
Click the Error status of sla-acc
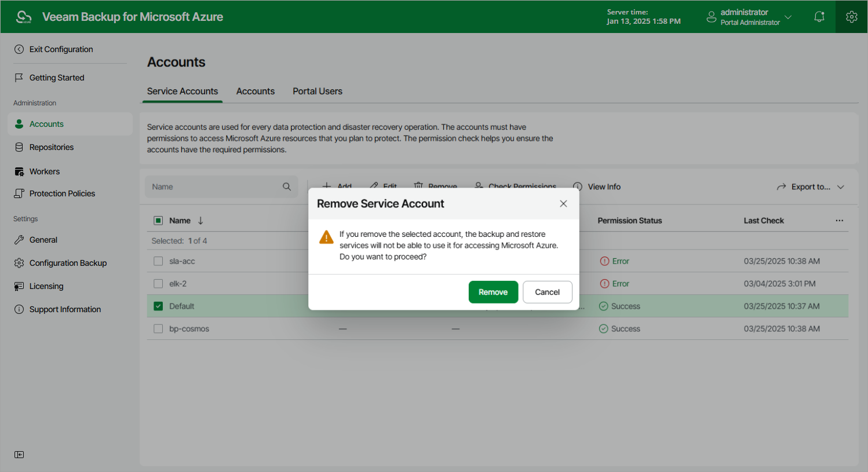tap(615, 261)
